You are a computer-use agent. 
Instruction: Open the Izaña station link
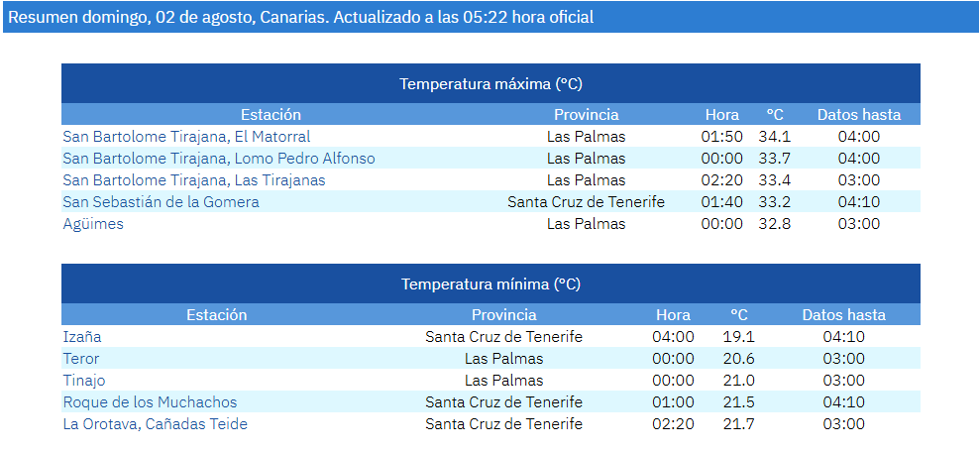point(82,336)
